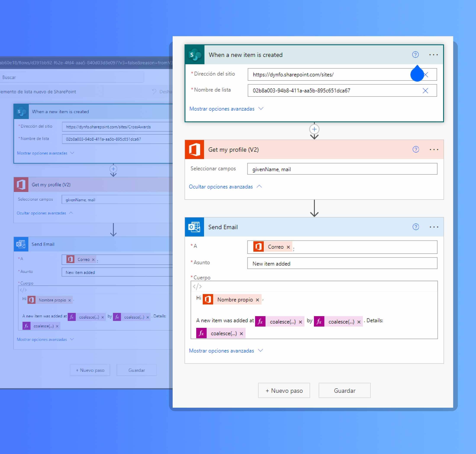476x454 pixels.
Task: Expand Mostrar opciones avanzadas in trigger card
Action: pyautogui.click(x=226, y=109)
